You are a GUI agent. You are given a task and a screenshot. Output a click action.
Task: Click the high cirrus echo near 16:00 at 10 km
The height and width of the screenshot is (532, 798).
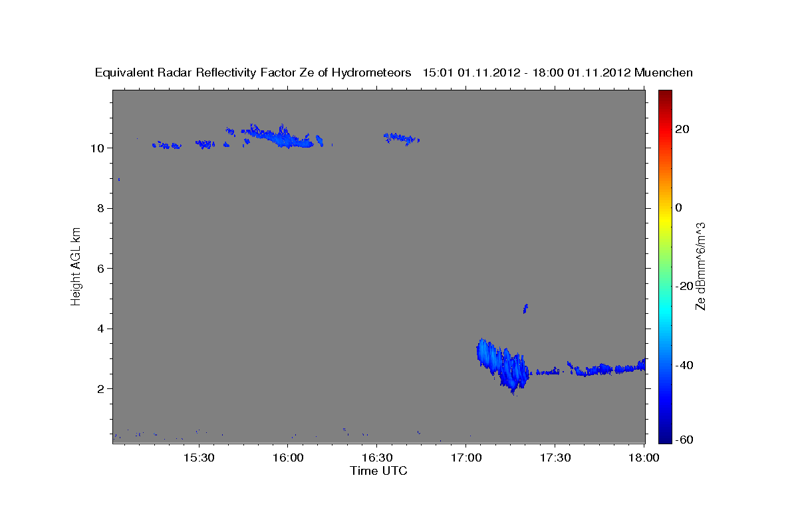278,136
